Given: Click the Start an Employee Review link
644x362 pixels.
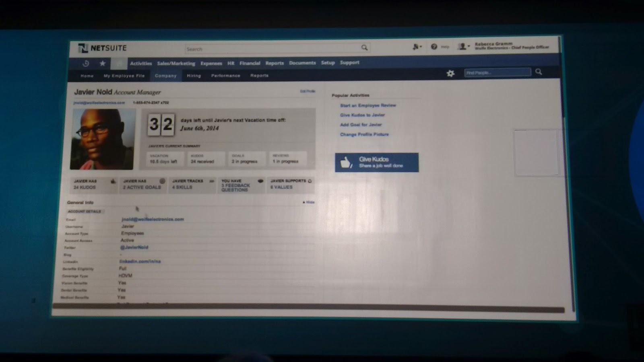Looking at the screenshot, I should (368, 105).
